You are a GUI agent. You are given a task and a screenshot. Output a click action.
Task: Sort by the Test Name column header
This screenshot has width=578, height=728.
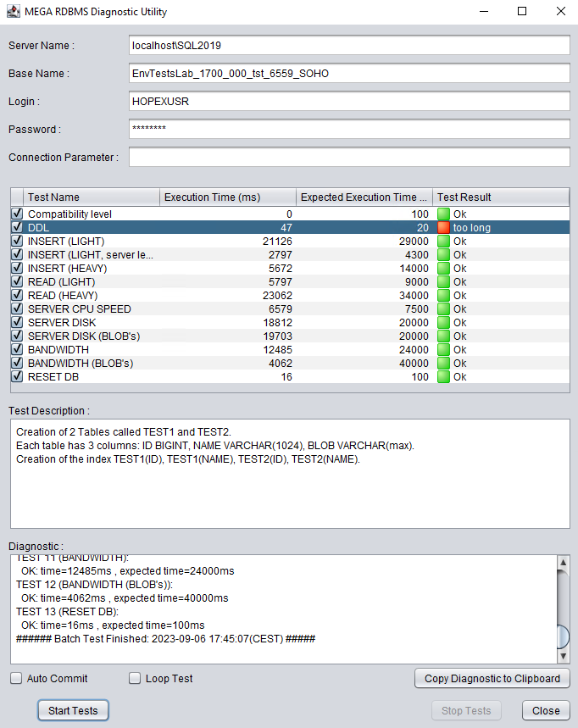pyautogui.click(x=91, y=197)
